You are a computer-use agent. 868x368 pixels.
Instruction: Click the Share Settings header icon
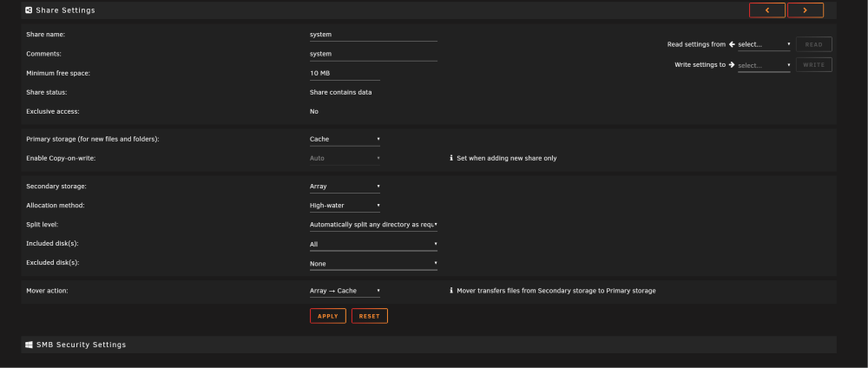29,10
